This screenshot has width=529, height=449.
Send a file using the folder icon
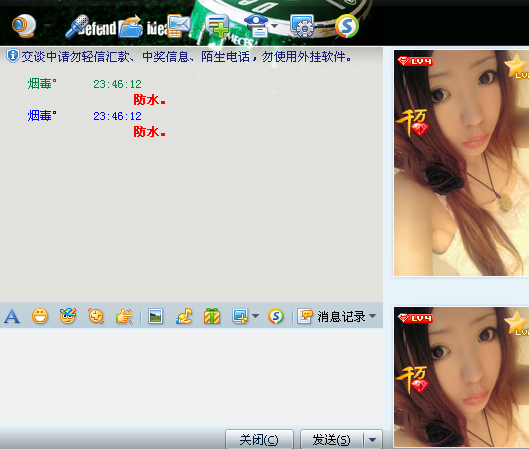[131, 26]
